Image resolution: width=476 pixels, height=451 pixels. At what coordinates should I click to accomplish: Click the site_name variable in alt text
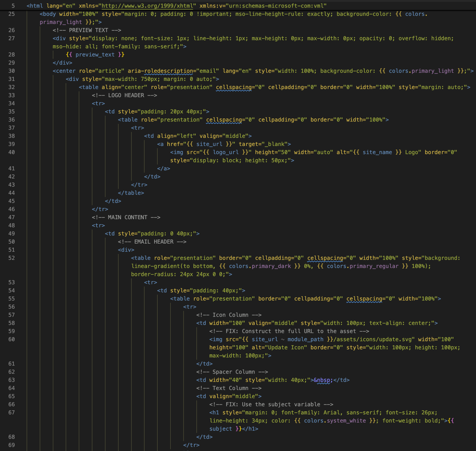(377, 152)
